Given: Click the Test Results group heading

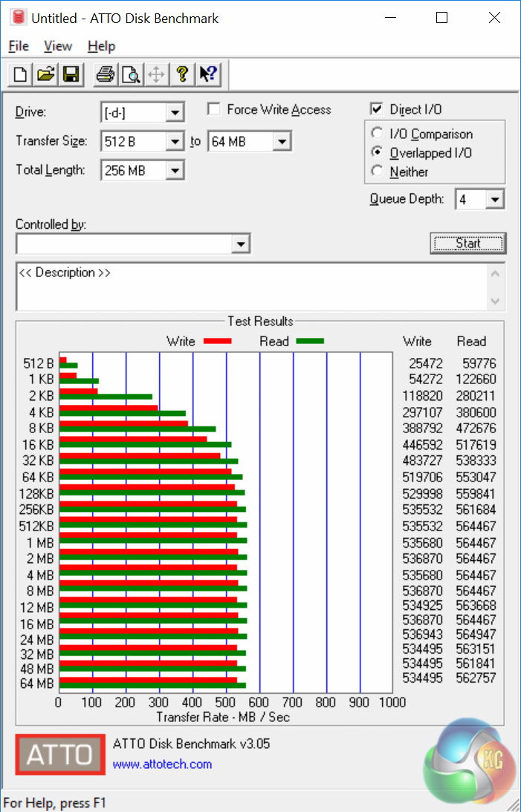Looking at the screenshot, I should 260,321.
